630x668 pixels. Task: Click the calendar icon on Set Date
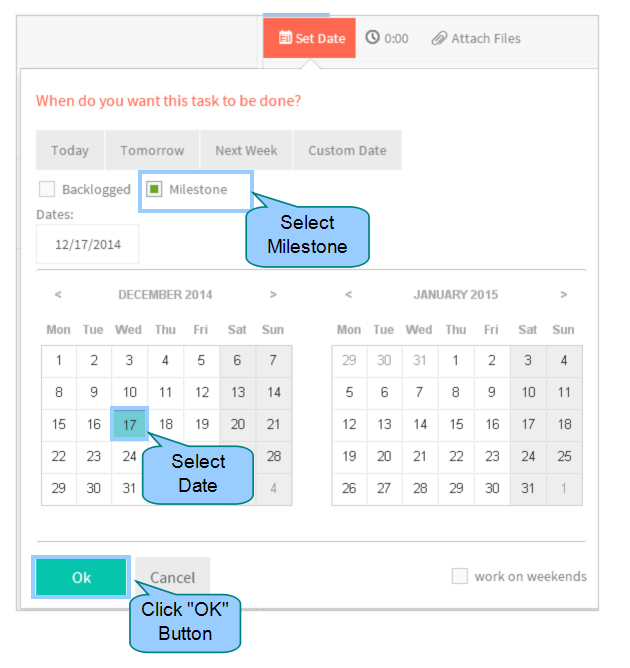(x=285, y=37)
